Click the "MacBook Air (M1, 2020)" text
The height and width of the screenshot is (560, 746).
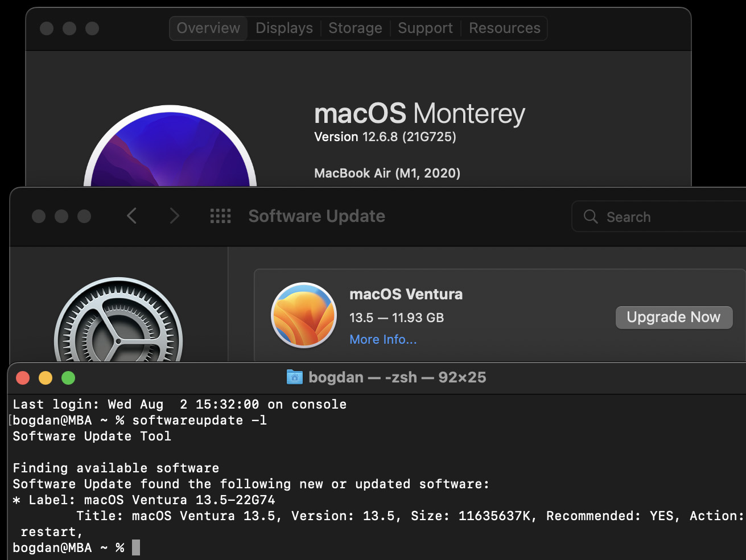point(387,173)
